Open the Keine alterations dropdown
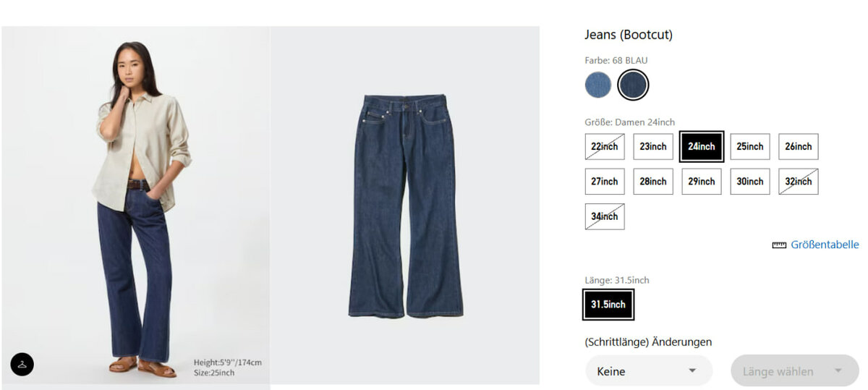This screenshot has width=868, height=390. click(x=649, y=371)
